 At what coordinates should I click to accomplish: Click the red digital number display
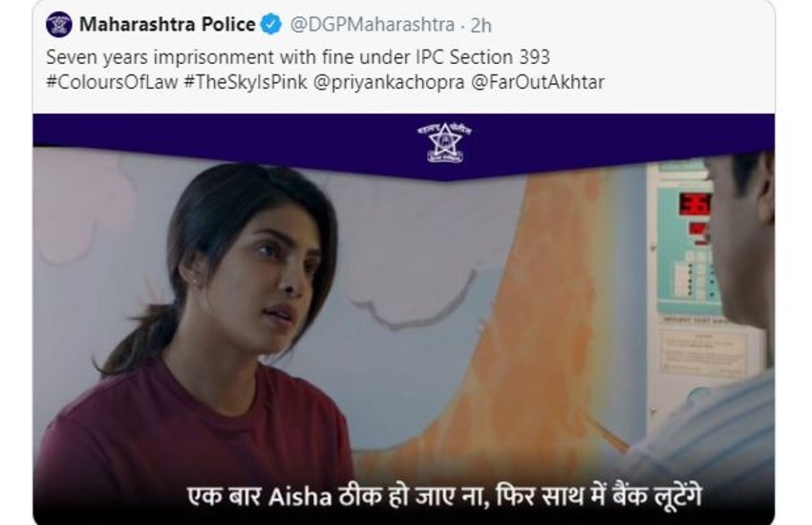pos(694,203)
